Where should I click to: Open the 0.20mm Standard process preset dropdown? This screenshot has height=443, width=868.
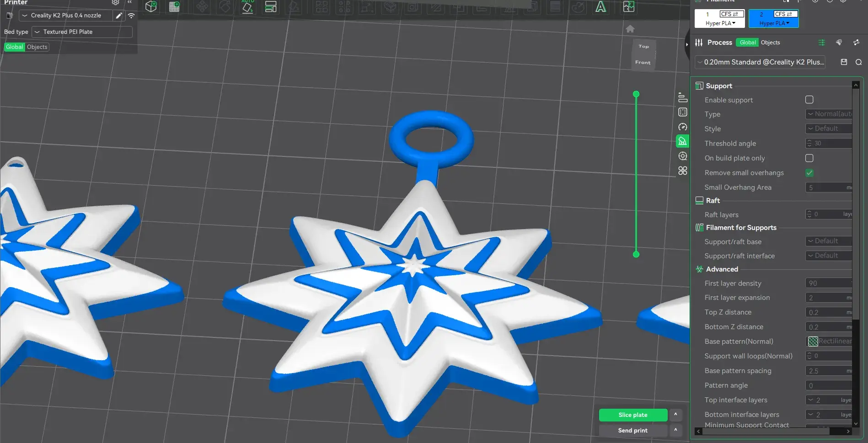pos(760,62)
